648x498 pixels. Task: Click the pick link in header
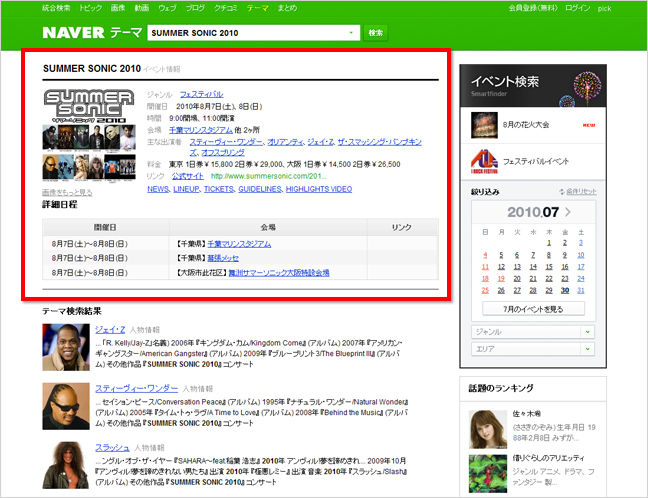click(x=604, y=8)
